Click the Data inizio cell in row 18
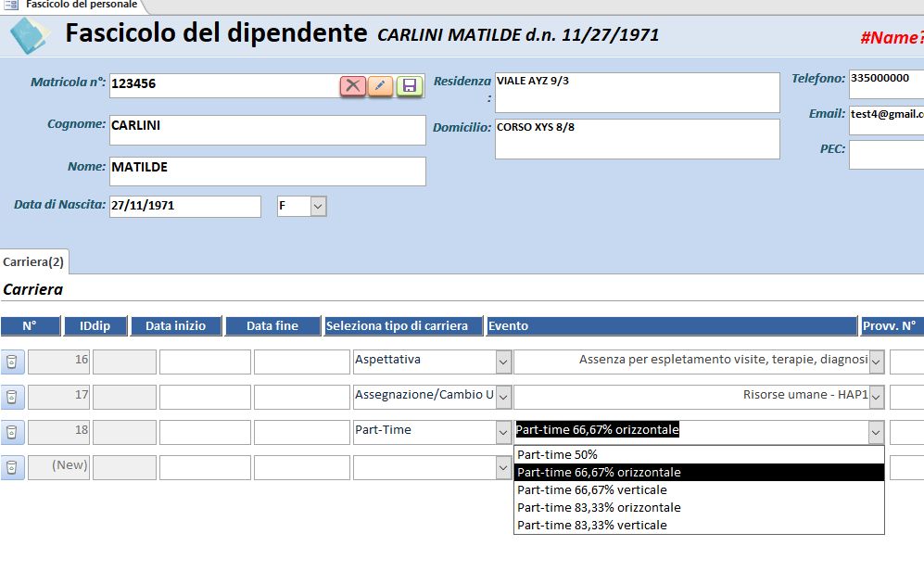 [205, 433]
